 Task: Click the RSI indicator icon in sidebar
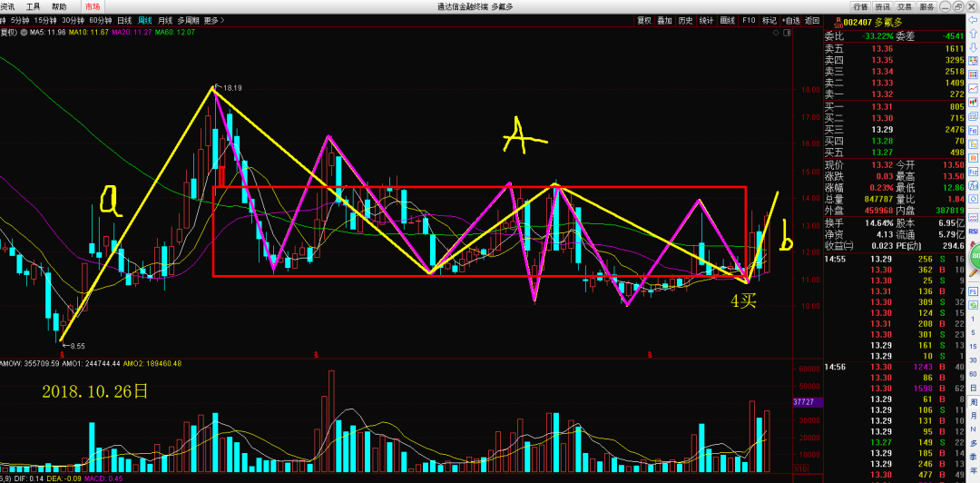point(973,231)
